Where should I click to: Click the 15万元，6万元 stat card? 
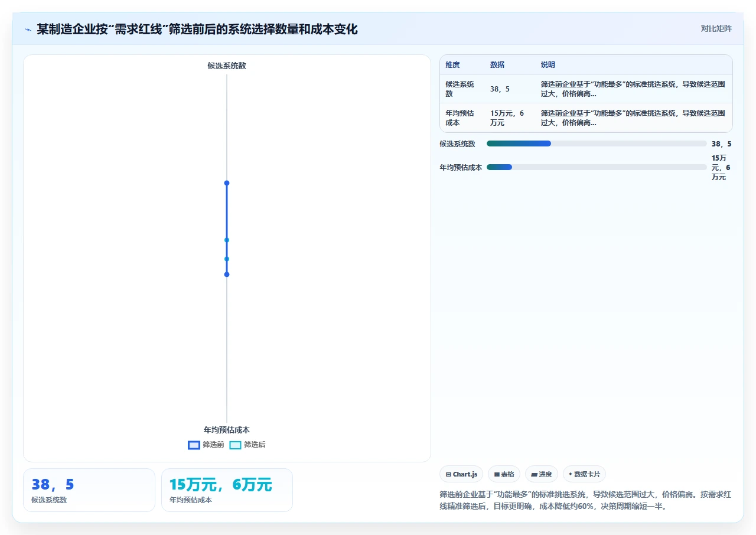227,490
